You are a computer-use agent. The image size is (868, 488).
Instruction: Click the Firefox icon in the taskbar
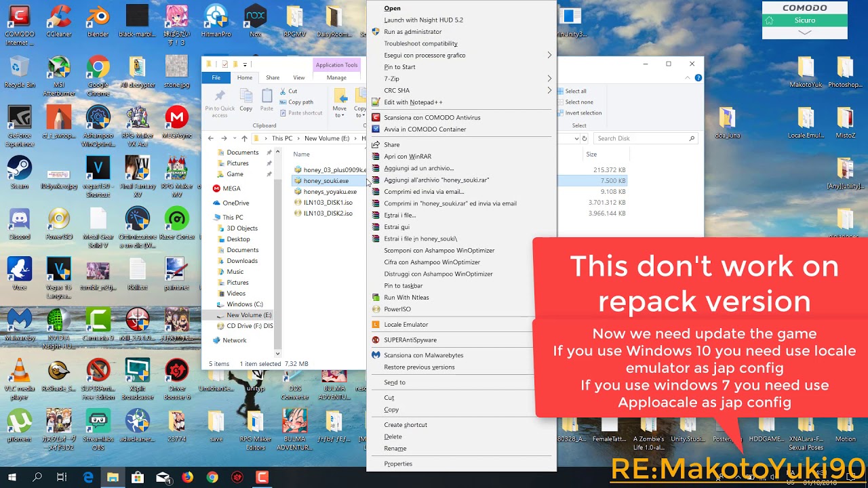click(x=187, y=477)
